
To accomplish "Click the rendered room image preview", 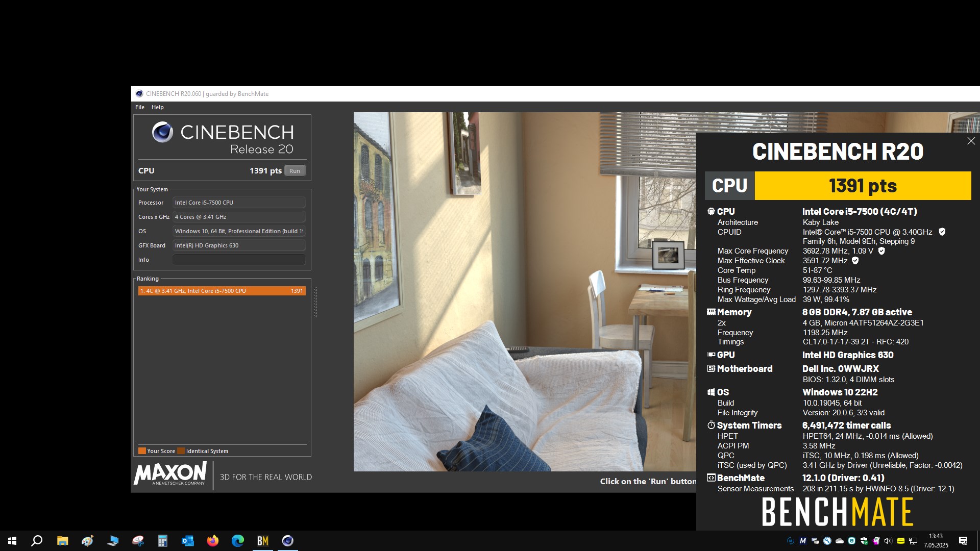I will (x=525, y=291).
